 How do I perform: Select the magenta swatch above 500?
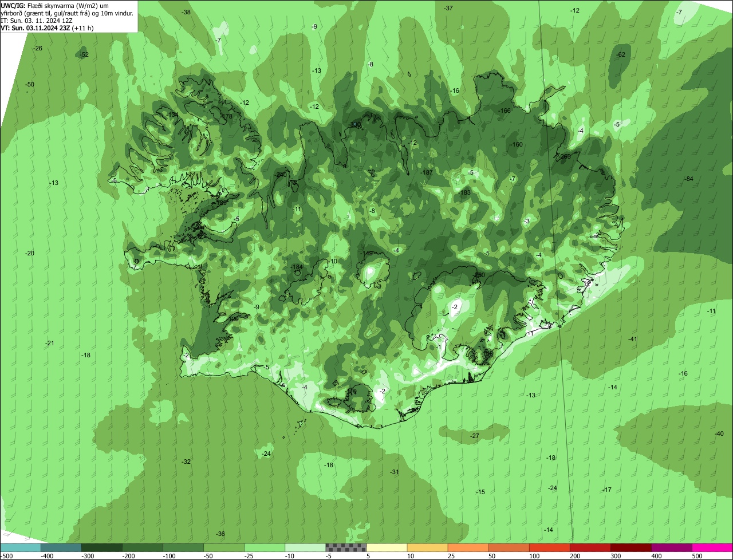click(712, 547)
